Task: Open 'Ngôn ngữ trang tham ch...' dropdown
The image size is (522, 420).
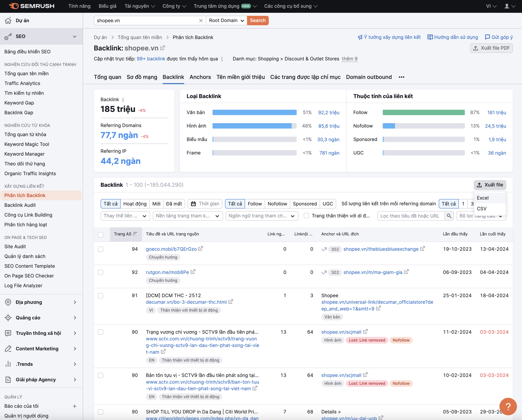Action: [x=262, y=216]
